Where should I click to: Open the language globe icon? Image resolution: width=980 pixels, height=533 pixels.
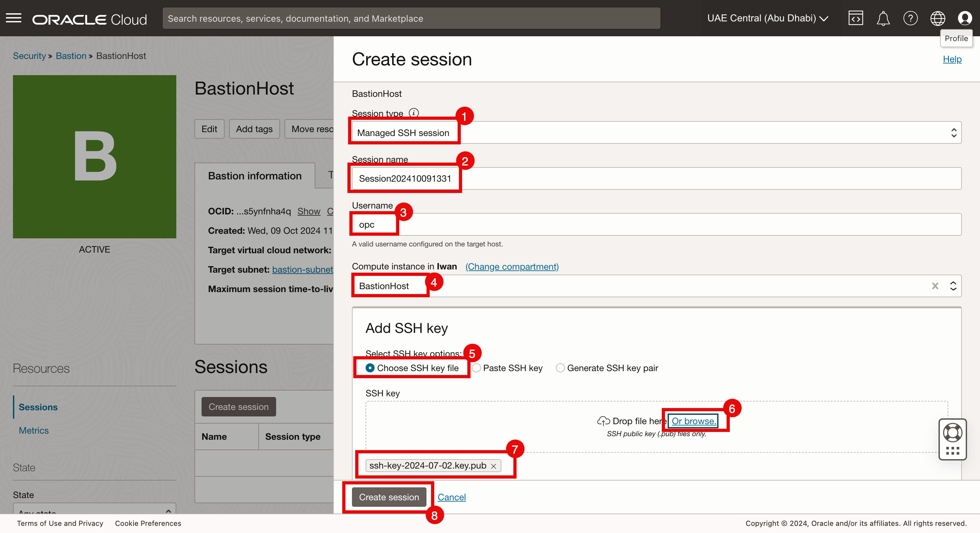(x=938, y=18)
